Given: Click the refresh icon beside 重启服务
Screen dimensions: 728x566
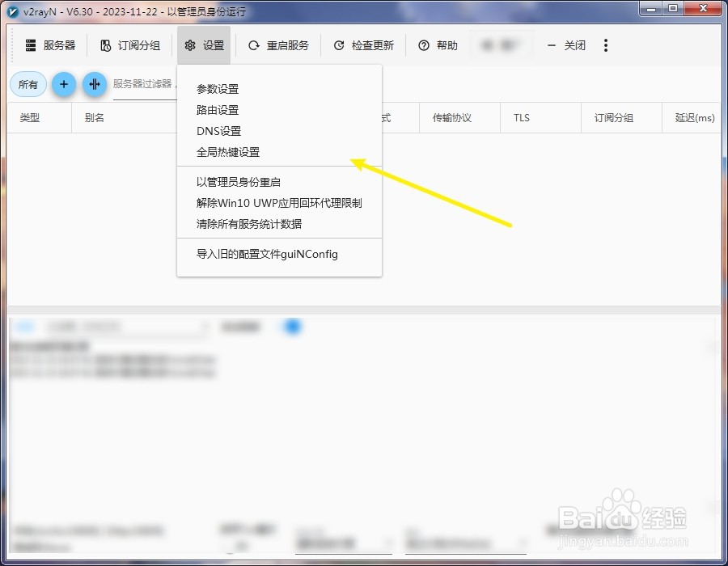Looking at the screenshot, I should 253,45.
